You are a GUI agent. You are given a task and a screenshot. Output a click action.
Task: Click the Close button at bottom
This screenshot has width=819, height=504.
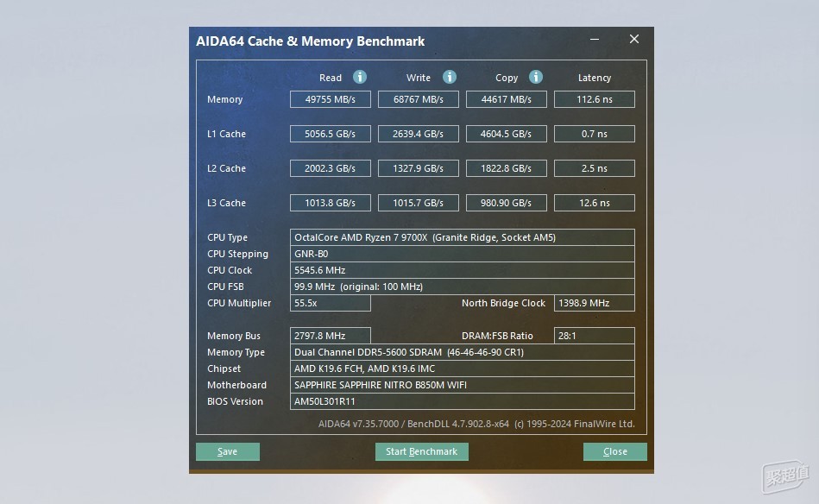614,451
